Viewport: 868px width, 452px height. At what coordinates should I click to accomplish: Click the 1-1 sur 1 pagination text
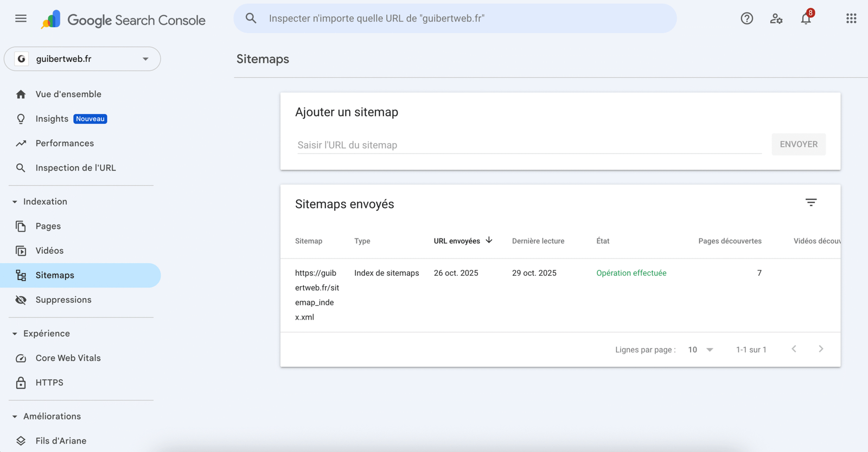tap(751, 350)
